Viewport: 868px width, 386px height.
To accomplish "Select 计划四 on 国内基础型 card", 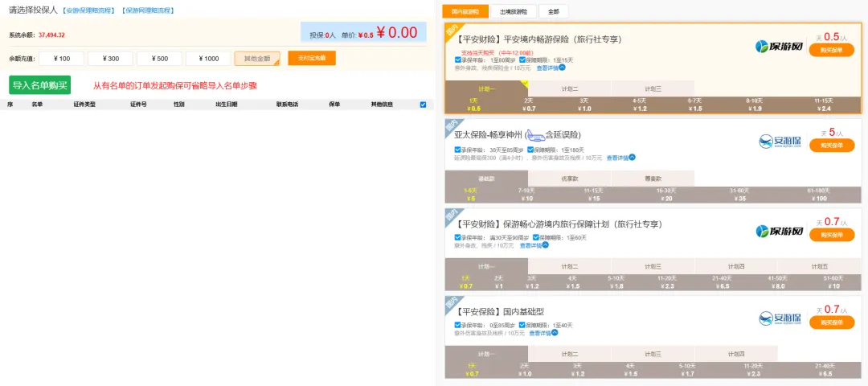I will pos(736,354).
